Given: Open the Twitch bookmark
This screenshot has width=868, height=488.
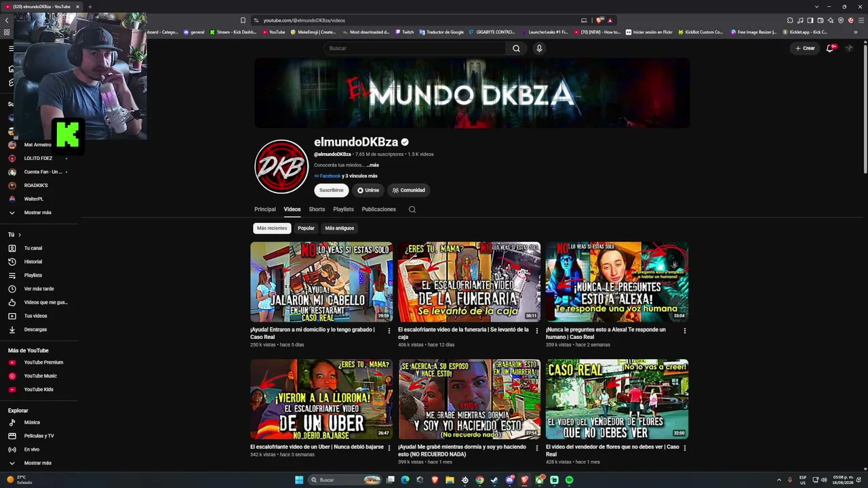Looking at the screenshot, I should (404, 32).
